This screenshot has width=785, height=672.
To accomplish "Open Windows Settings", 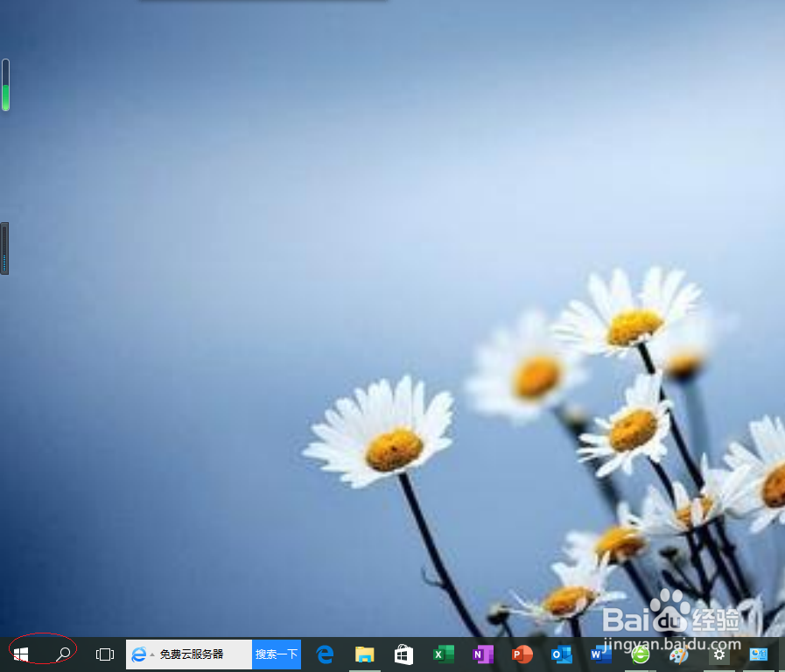I will tap(718, 654).
